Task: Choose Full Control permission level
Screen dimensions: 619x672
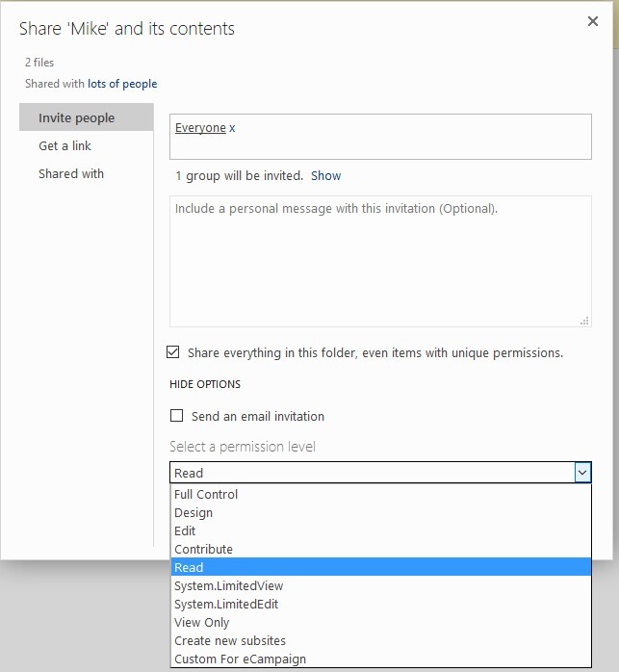Action: (x=206, y=494)
